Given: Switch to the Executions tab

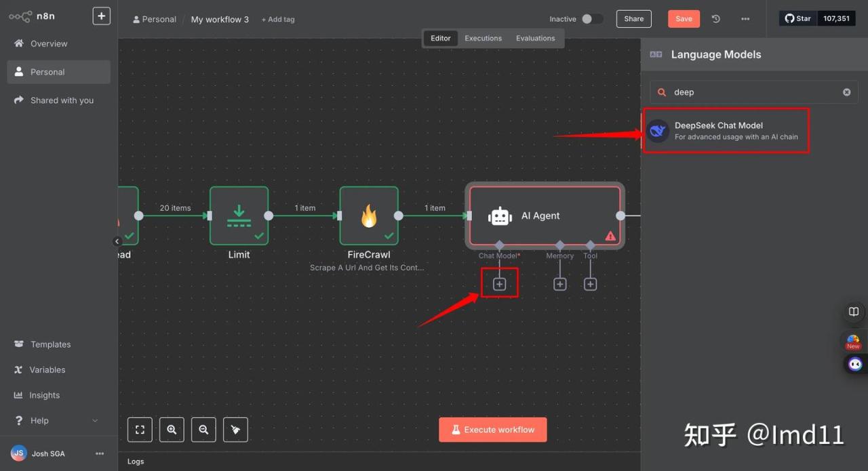Looking at the screenshot, I should click(x=483, y=39).
